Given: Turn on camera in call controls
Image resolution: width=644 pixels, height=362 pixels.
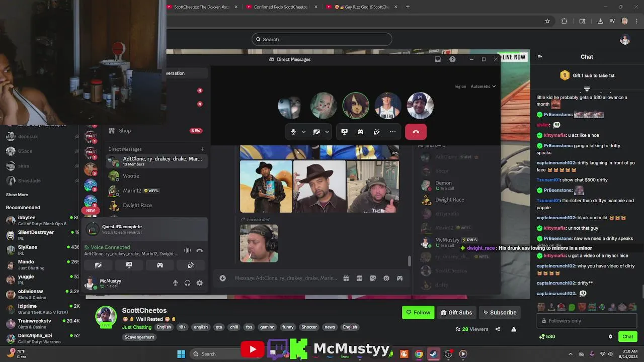Looking at the screenshot, I should click(316, 132).
